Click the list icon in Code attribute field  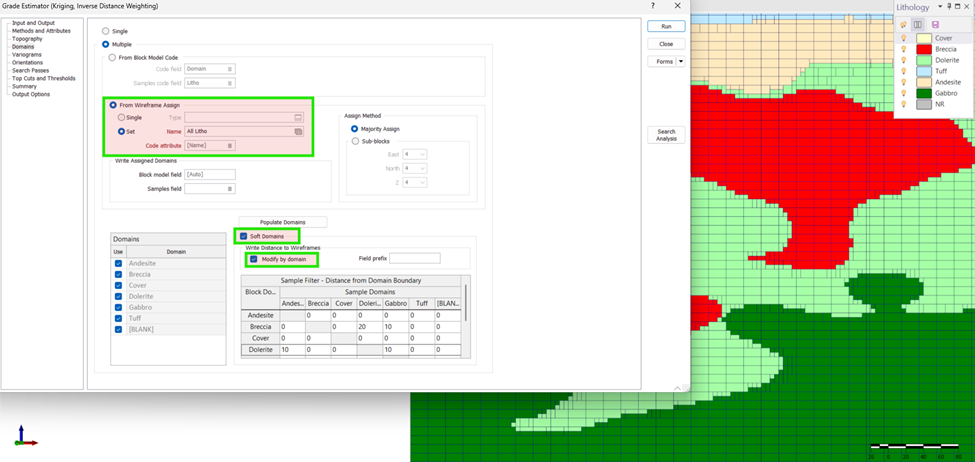coord(230,146)
